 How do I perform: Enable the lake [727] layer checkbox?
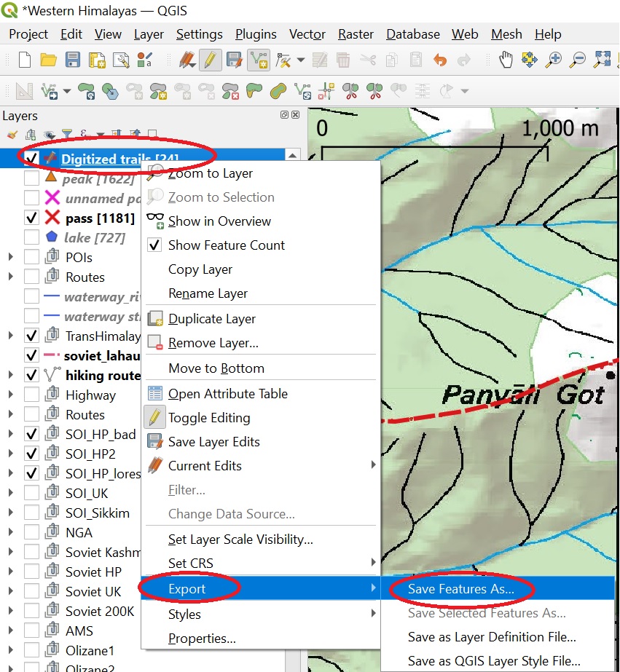32,237
